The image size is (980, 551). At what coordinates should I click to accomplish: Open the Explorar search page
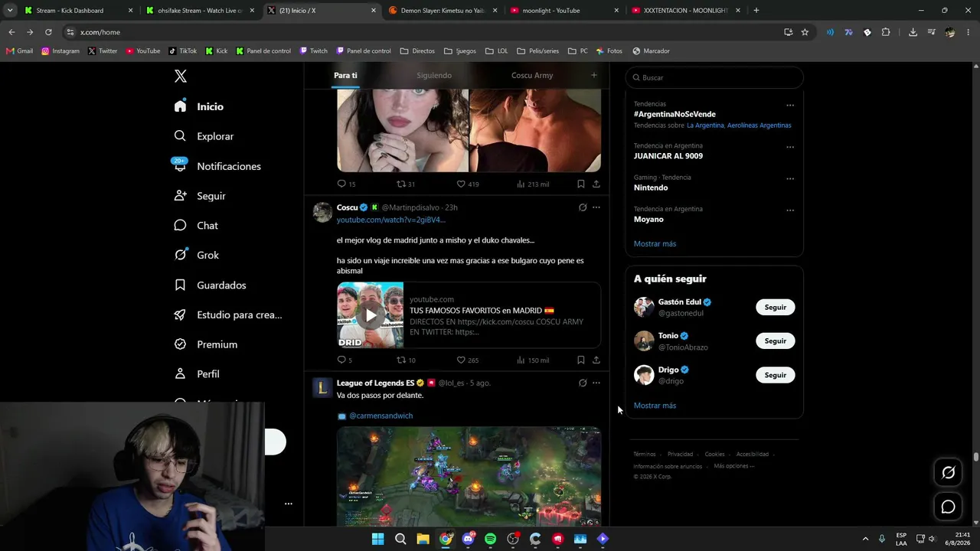click(204, 136)
